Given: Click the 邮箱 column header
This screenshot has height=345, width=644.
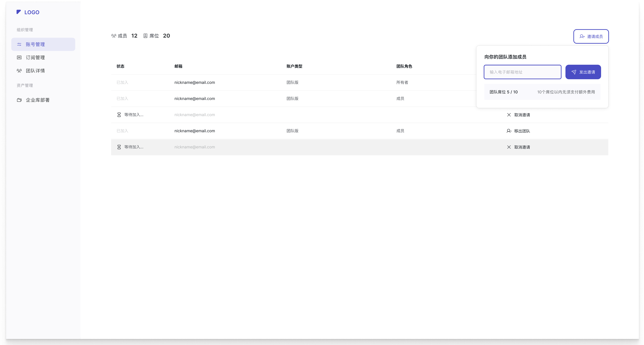Looking at the screenshot, I should [178, 66].
